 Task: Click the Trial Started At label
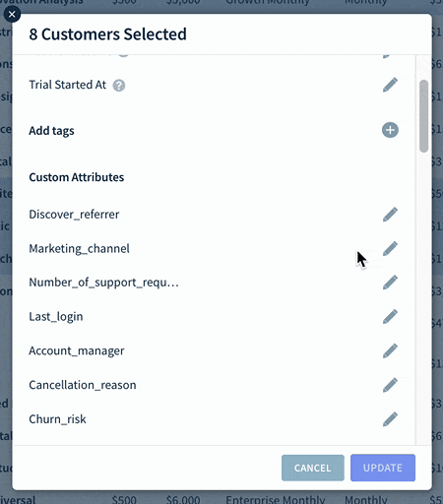pyautogui.click(x=68, y=85)
